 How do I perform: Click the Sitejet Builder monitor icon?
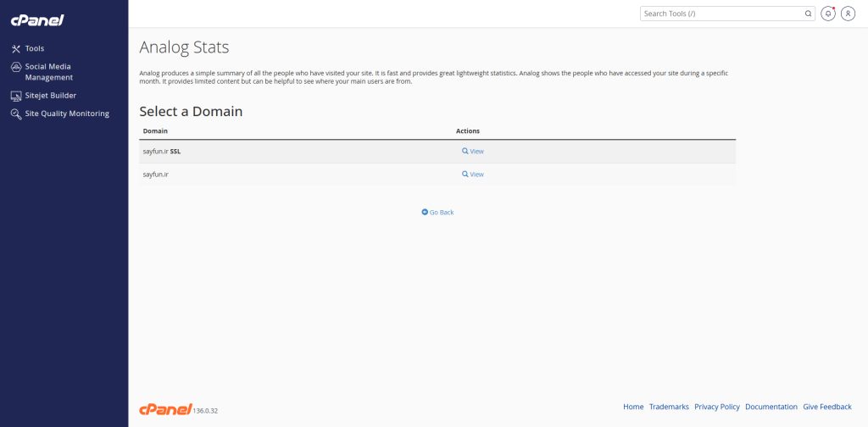pyautogui.click(x=16, y=96)
